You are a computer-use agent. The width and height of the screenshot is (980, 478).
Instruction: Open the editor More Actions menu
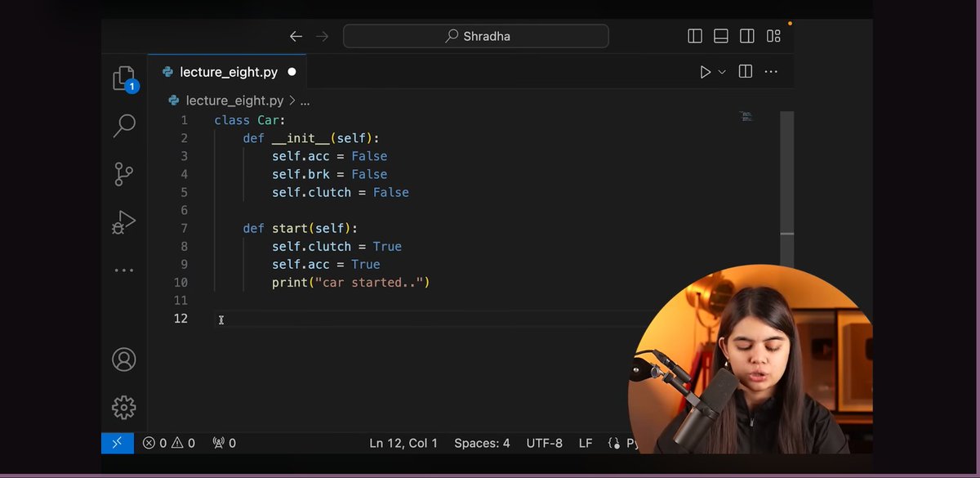(771, 72)
